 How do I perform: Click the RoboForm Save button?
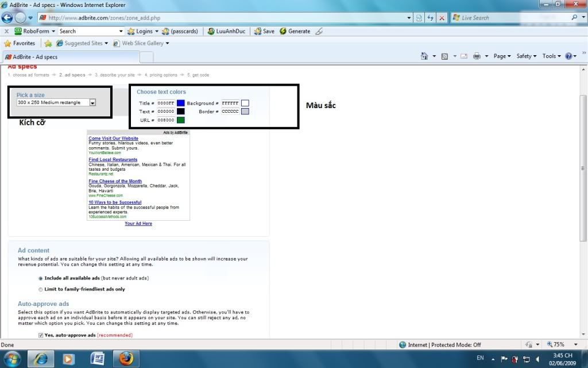point(264,31)
